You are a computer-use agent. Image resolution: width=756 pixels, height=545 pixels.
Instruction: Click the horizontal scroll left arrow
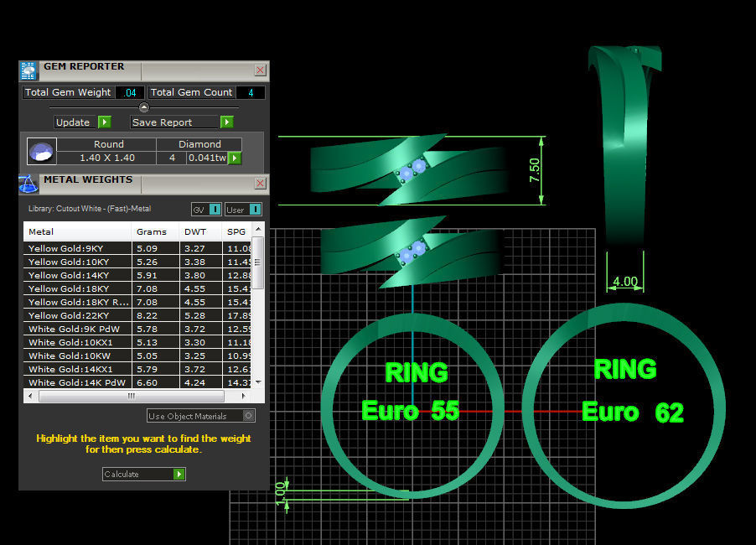coord(30,396)
